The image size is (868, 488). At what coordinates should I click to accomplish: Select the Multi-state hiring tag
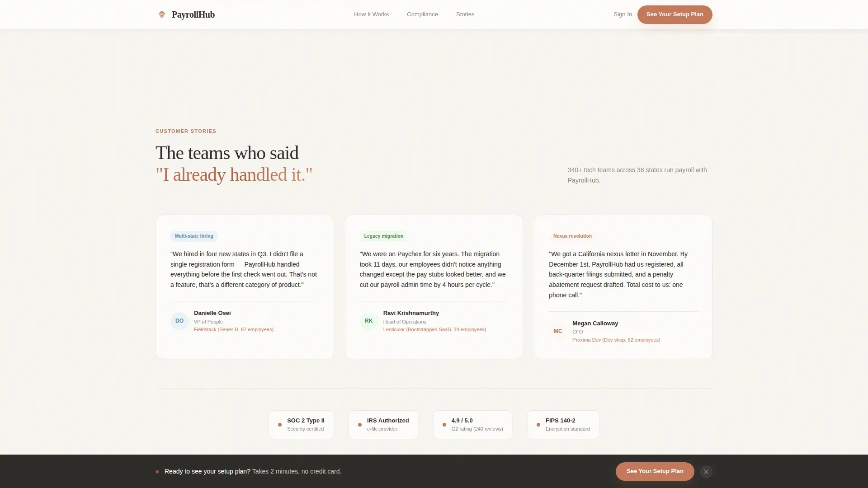[x=194, y=236]
